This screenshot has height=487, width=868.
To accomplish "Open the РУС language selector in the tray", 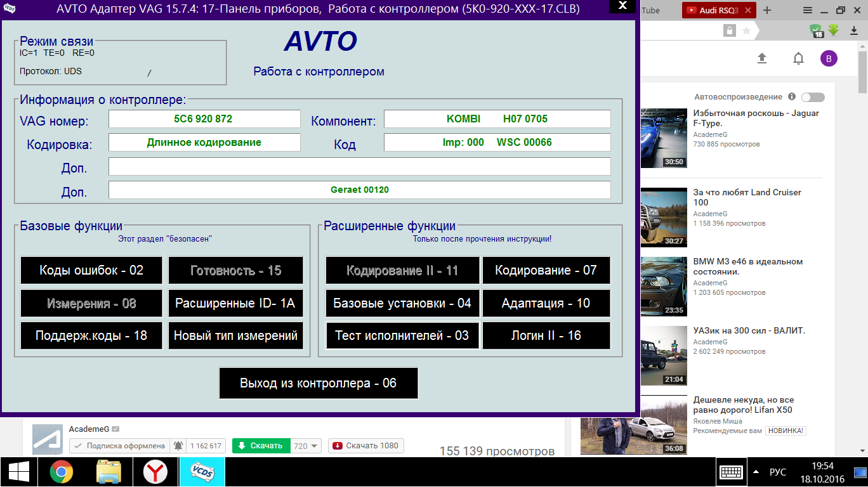I will click(777, 472).
